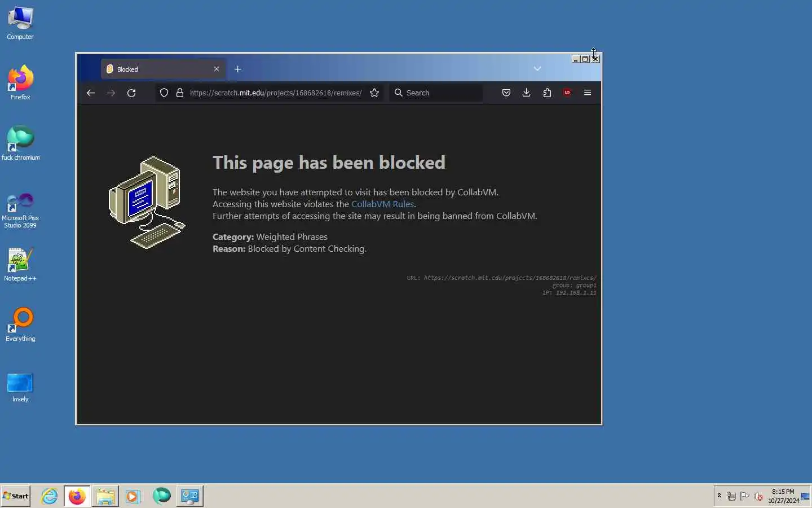Screen dimensions: 812x508
Task: Click the 'This page has been blocked' heading
Action: point(329,163)
